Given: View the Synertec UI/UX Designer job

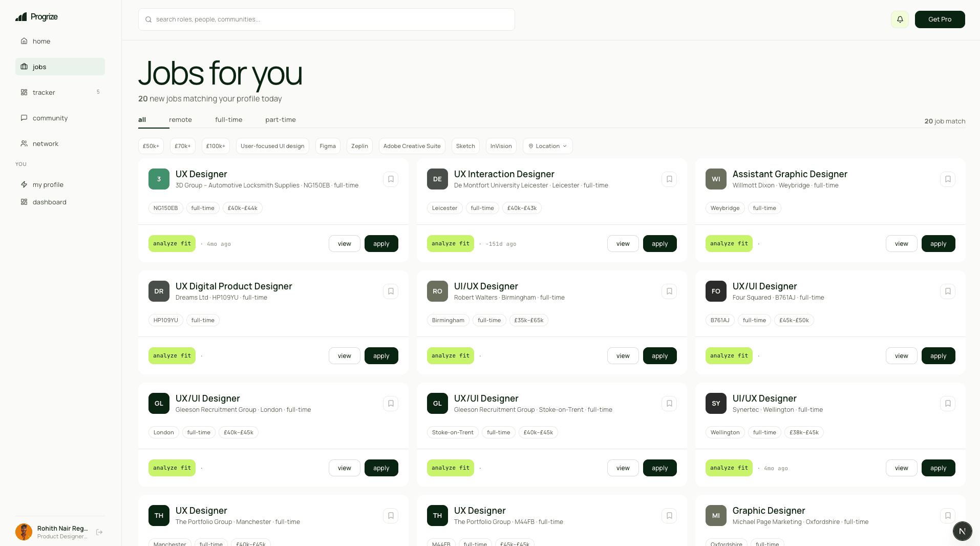Looking at the screenshot, I should click(x=901, y=468).
